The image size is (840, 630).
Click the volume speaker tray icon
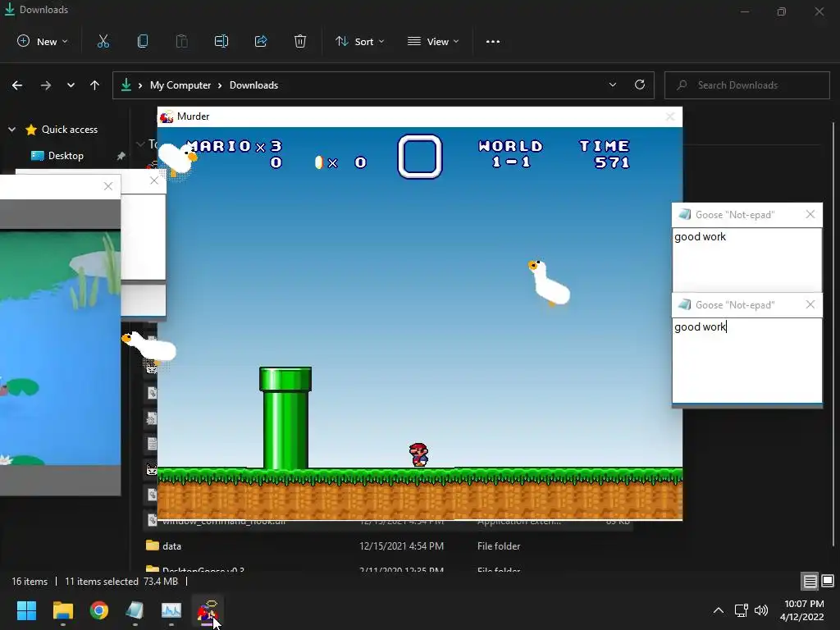click(760, 610)
